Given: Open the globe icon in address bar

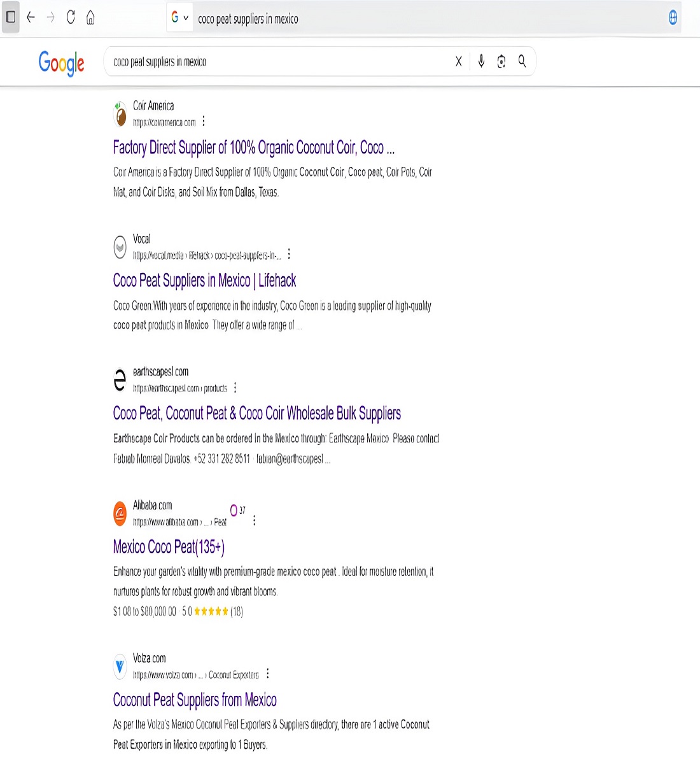Looking at the screenshot, I should [x=673, y=18].
